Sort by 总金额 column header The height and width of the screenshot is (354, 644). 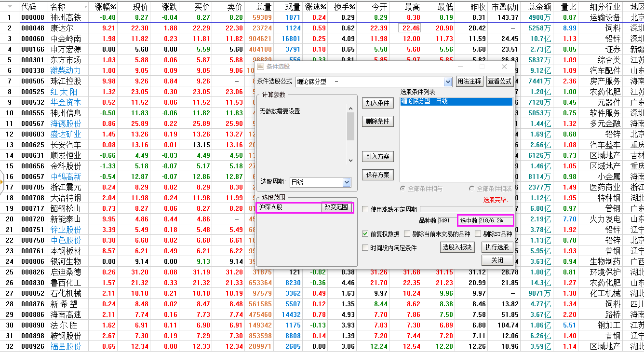pos(539,7)
